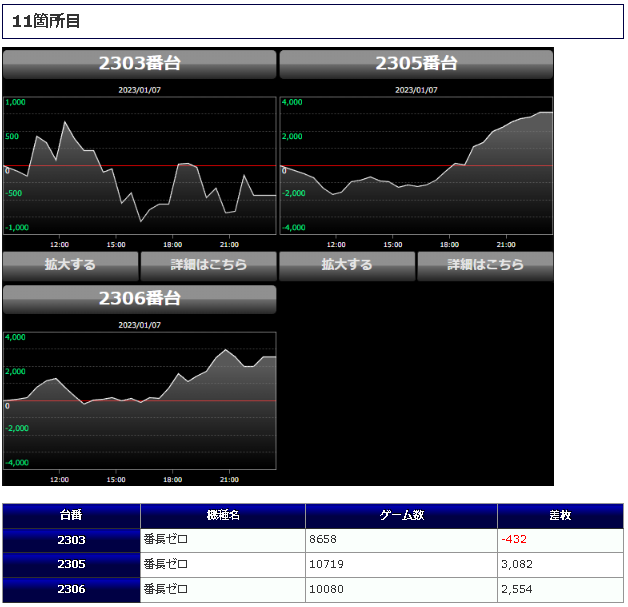The height and width of the screenshot is (607, 628).
Task: Click the 1,000 axis label on 2303 graph
Action: 15,102
